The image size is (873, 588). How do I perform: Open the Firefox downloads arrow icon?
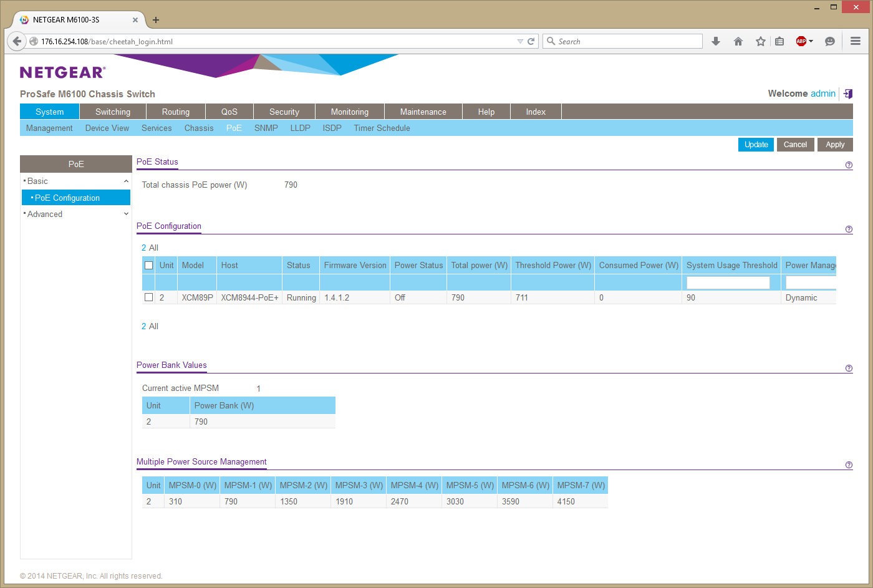point(716,41)
